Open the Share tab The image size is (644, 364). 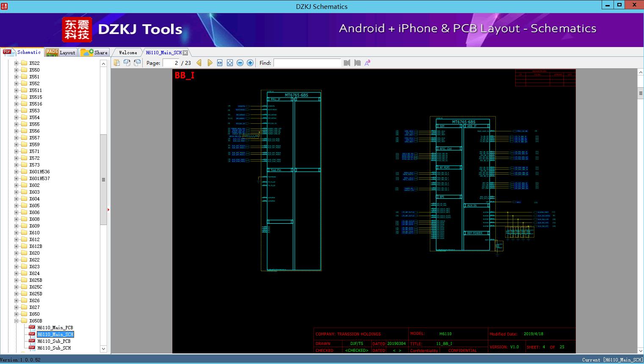(94, 53)
